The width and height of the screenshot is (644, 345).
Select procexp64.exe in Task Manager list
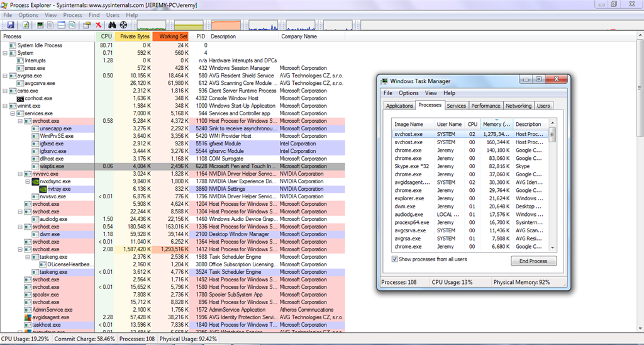click(x=470, y=222)
